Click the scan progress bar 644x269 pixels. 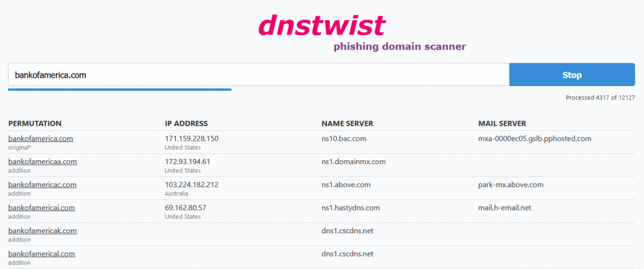click(x=119, y=89)
